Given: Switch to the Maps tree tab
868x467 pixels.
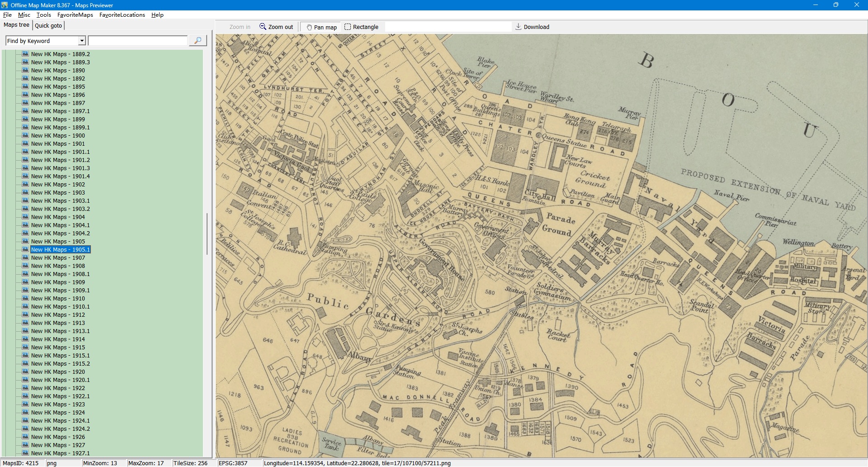Looking at the screenshot, I should coord(16,25).
